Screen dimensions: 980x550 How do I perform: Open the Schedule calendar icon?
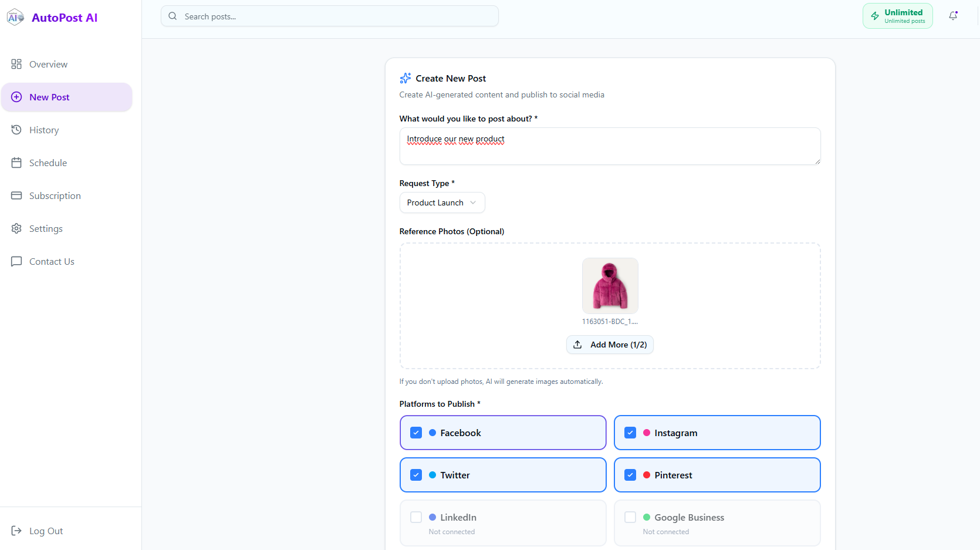[16, 163]
